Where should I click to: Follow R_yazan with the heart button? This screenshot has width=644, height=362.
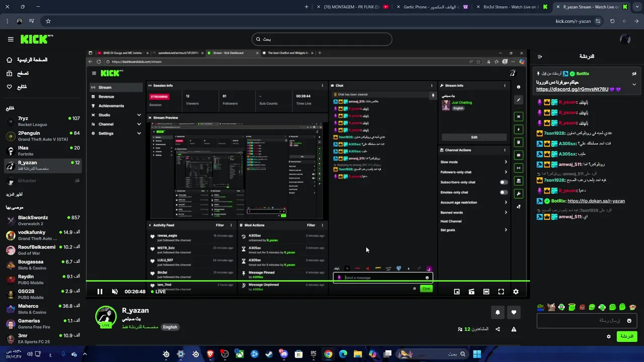[514, 312]
